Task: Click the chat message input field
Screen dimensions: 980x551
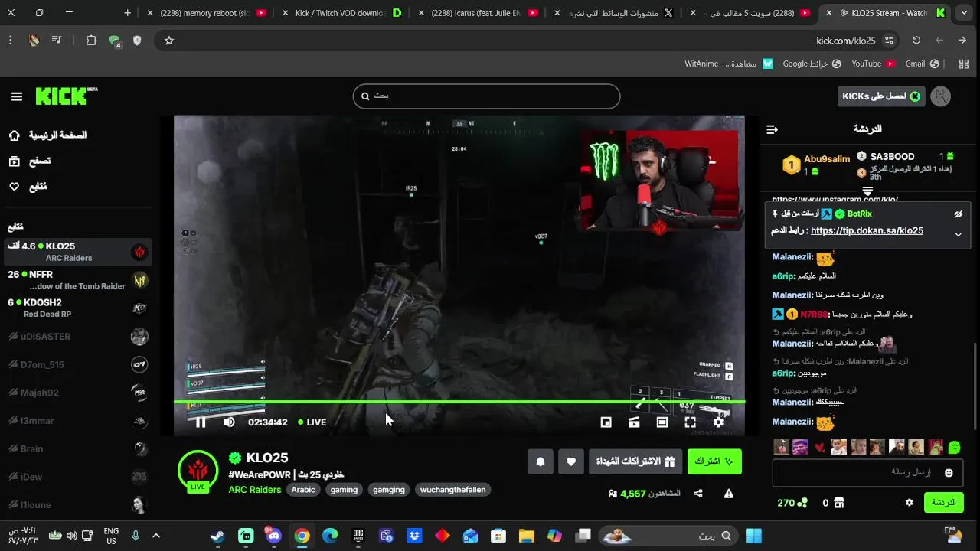Action: pos(867,473)
